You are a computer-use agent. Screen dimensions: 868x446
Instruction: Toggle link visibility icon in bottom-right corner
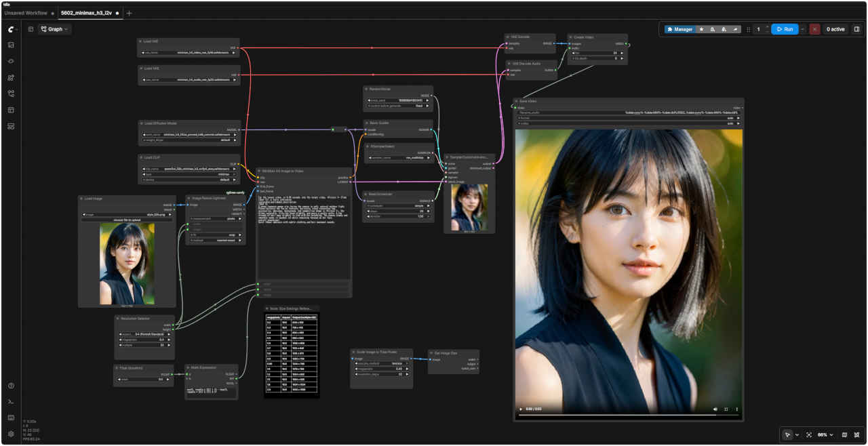click(x=856, y=434)
